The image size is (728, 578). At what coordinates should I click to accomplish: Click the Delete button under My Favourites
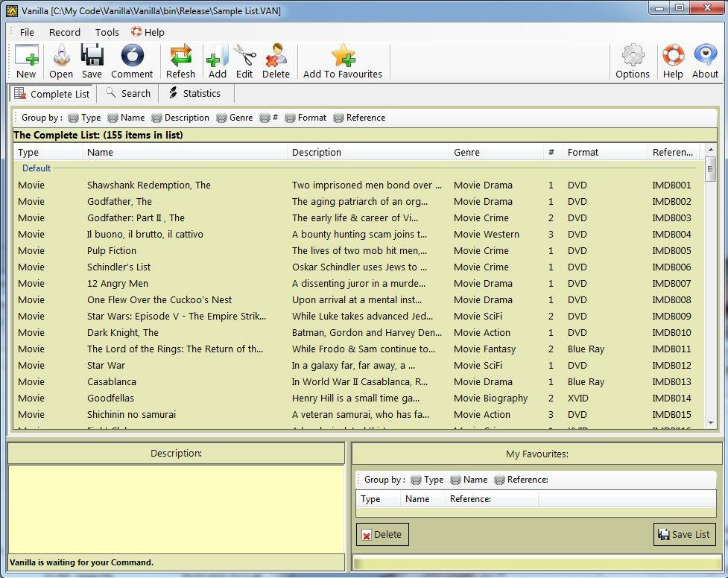click(382, 534)
